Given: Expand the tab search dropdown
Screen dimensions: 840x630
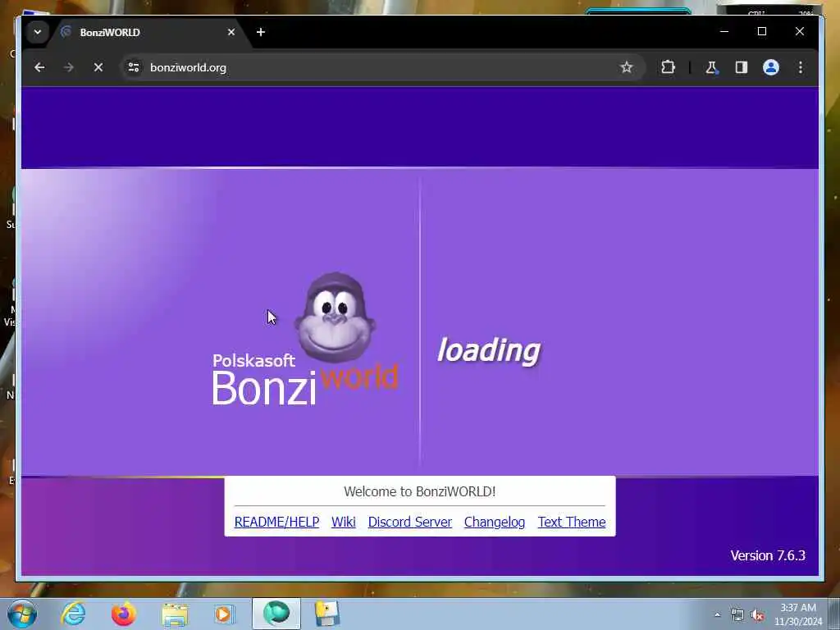Looking at the screenshot, I should click(38, 32).
